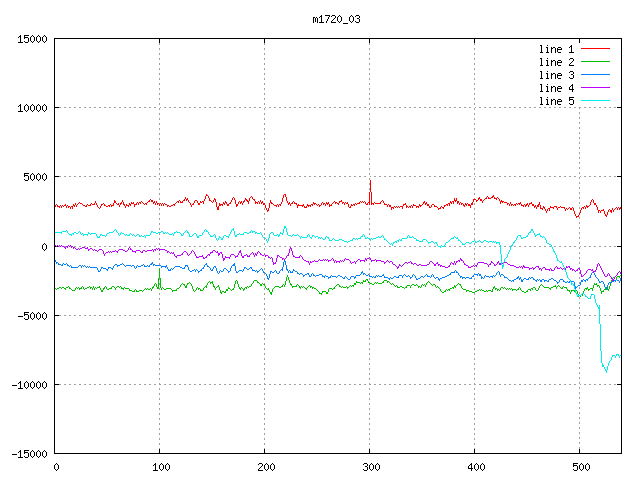This screenshot has width=640, height=480.
Task: Select the 'line 3' legend label
Action: click(556, 75)
